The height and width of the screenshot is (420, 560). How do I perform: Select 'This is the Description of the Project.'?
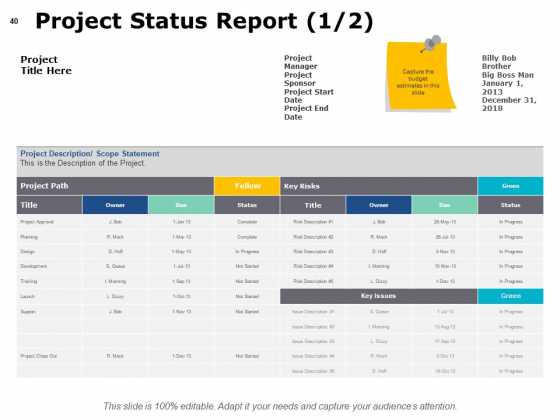pos(83,163)
